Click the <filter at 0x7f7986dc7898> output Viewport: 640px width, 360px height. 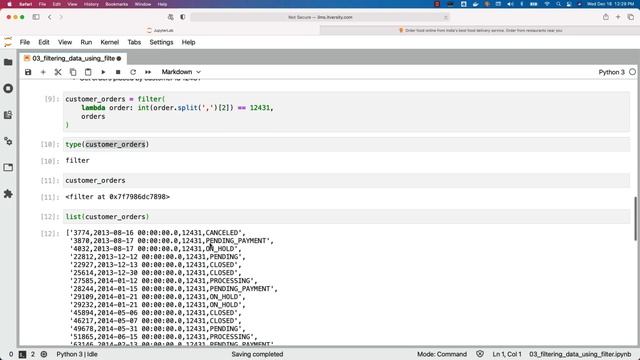pos(118,197)
